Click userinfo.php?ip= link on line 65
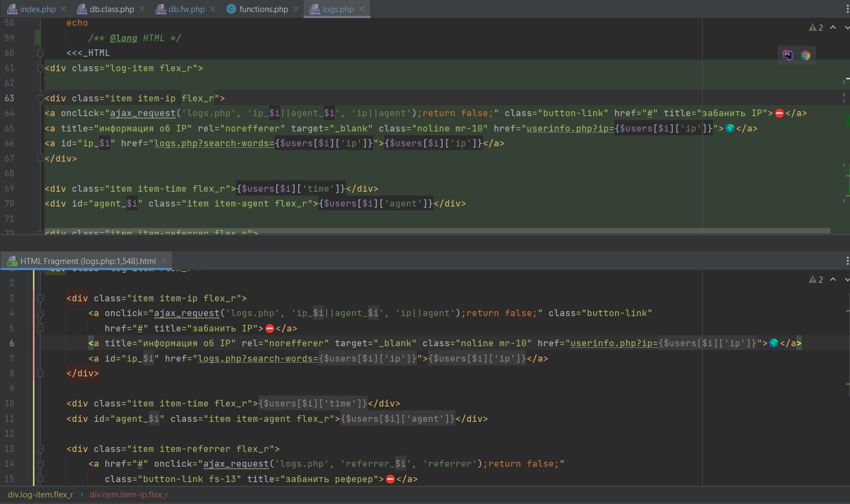 [571, 129]
